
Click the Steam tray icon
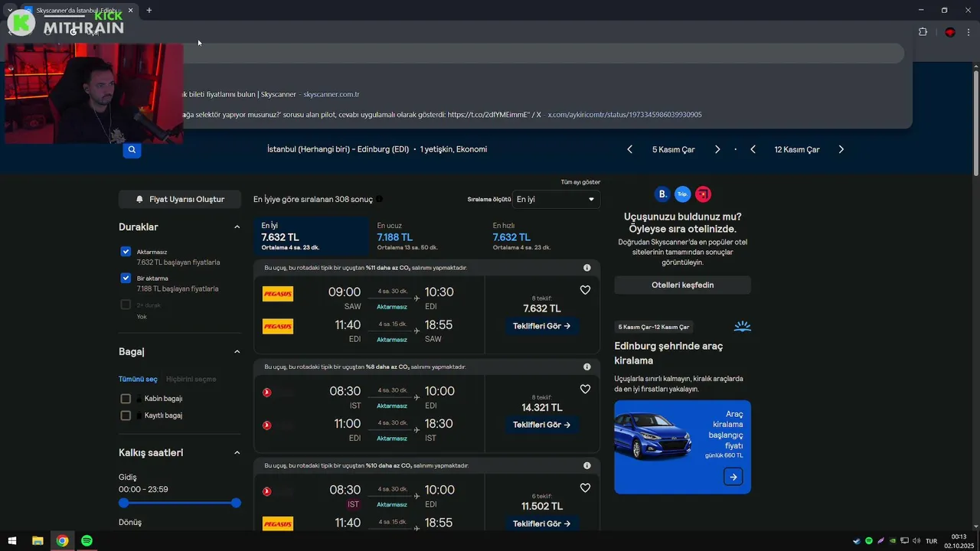[x=857, y=541]
